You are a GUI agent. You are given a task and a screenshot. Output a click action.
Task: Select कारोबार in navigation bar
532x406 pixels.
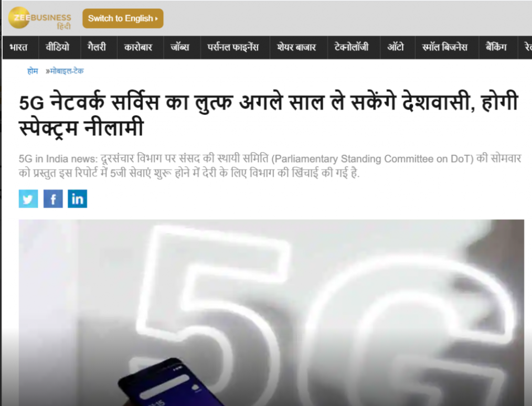[138, 47]
